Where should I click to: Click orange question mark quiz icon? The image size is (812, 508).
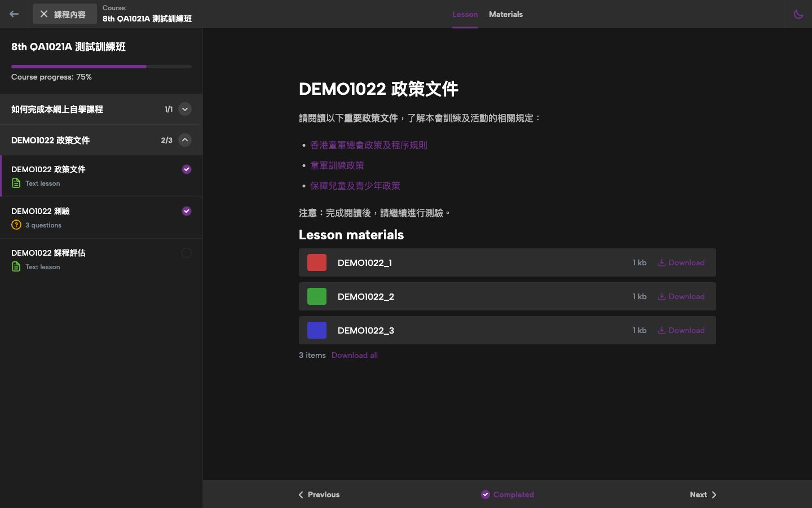pos(16,225)
